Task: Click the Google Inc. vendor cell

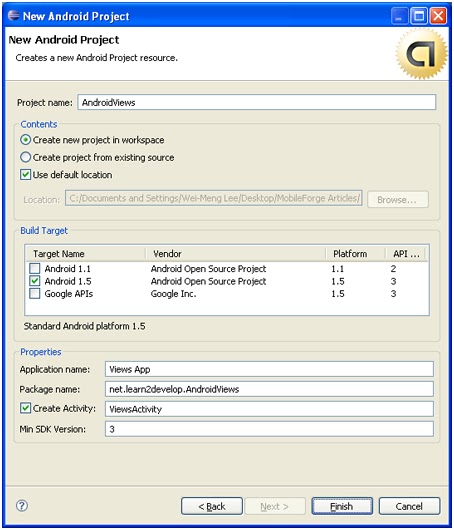Action: pyautogui.click(x=173, y=294)
